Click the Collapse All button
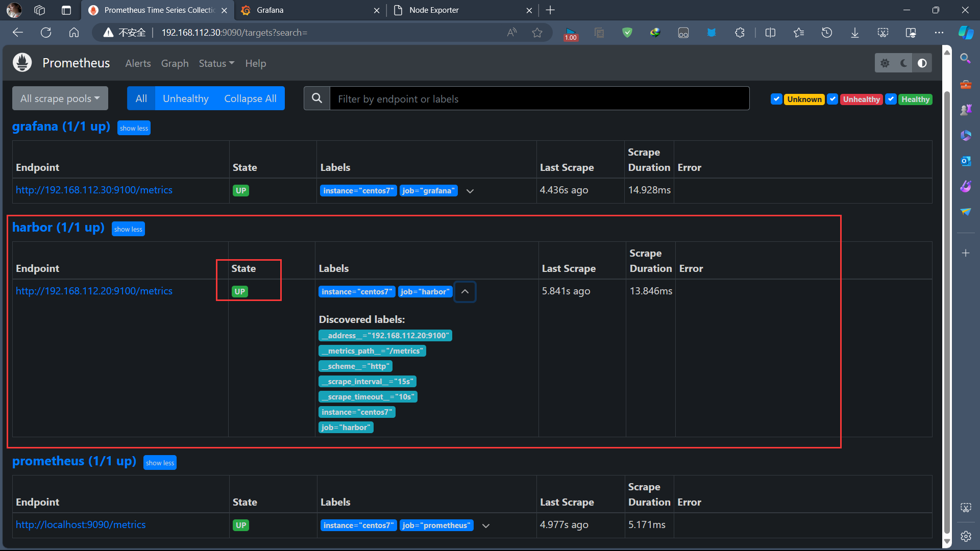980x551 pixels. point(250,98)
